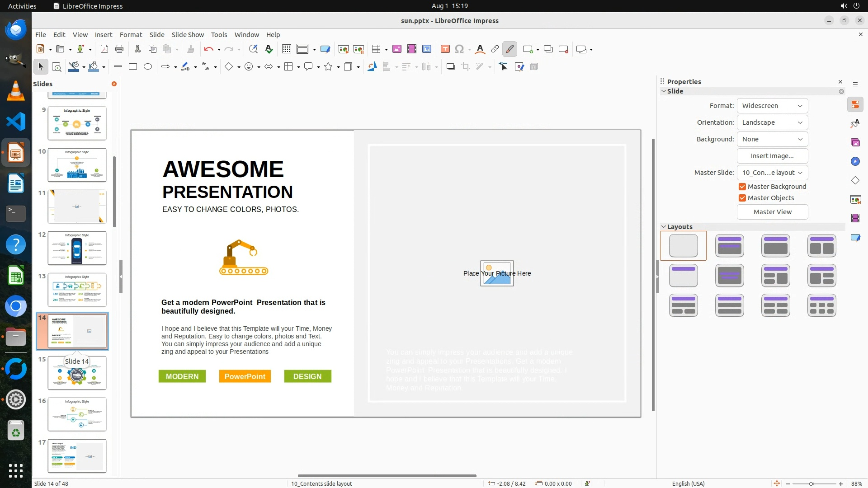Click the Master View button
The image size is (868, 488).
click(x=772, y=212)
